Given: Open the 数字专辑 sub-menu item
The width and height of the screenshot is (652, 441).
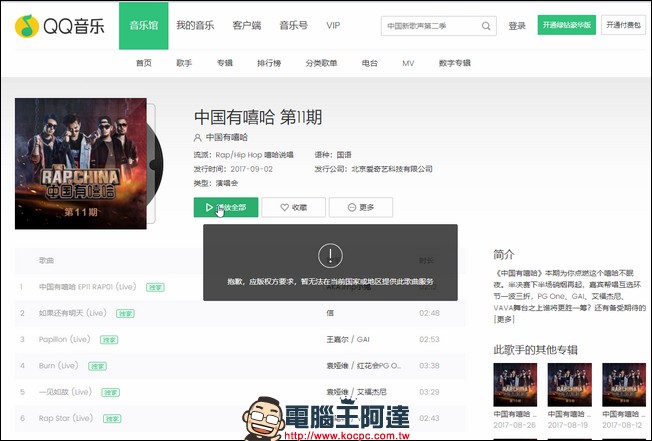Looking at the screenshot, I should click(x=454, y=63).
